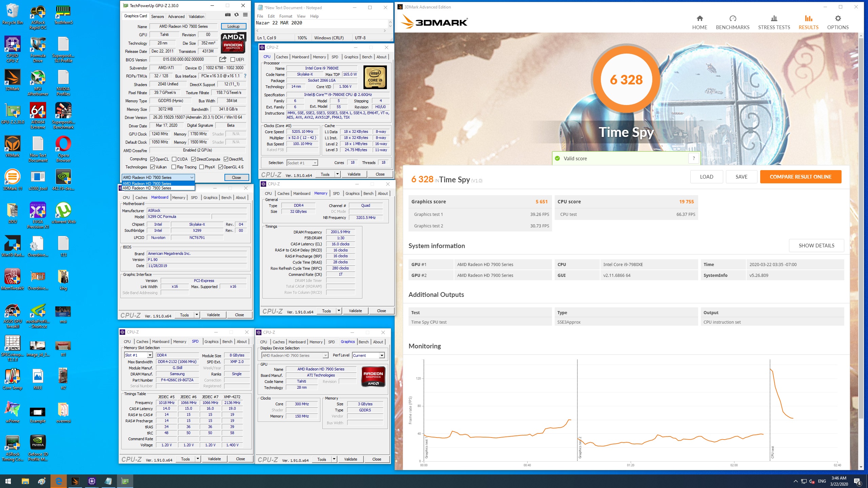Toggle the UEFI checkbox in GPU-Z
868x488 pixels.
[x=233, y=59]
